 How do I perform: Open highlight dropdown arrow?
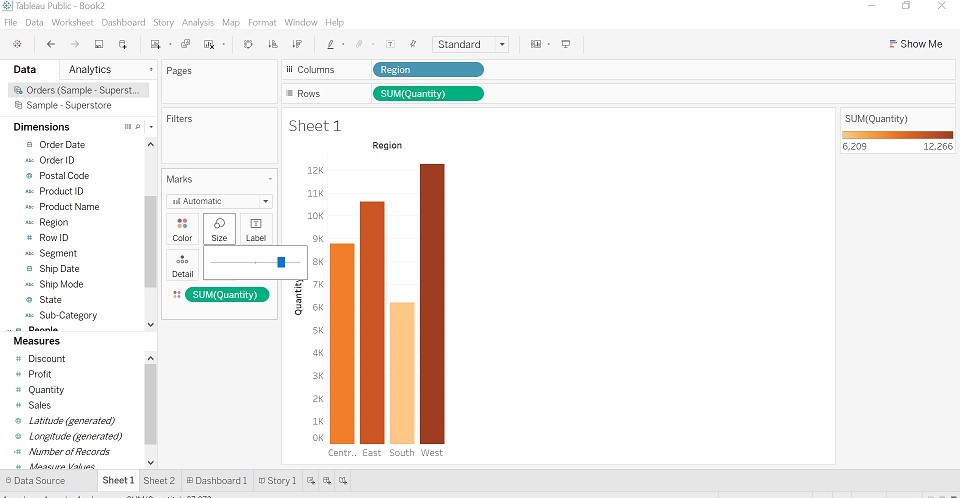[x=343, y=44]
